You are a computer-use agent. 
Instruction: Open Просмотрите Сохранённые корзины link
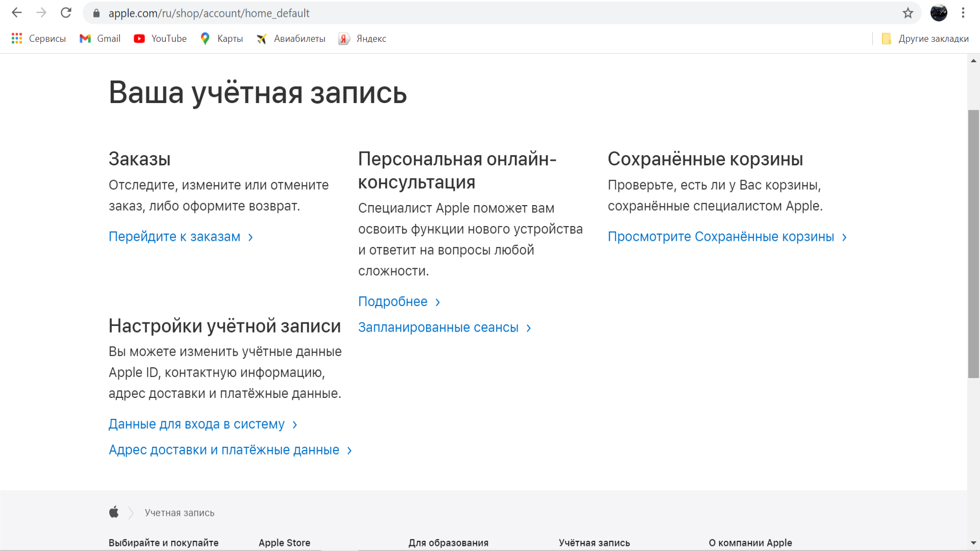pyautogui.click(x=727, y=237)
